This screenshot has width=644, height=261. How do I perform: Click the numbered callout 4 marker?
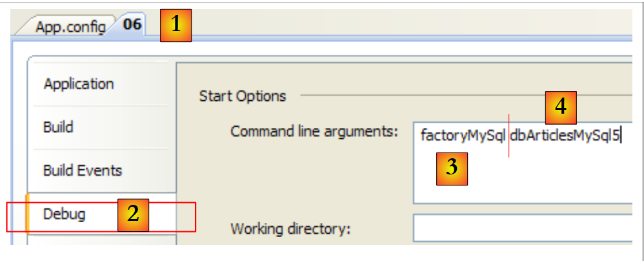(x=561, y=107)
